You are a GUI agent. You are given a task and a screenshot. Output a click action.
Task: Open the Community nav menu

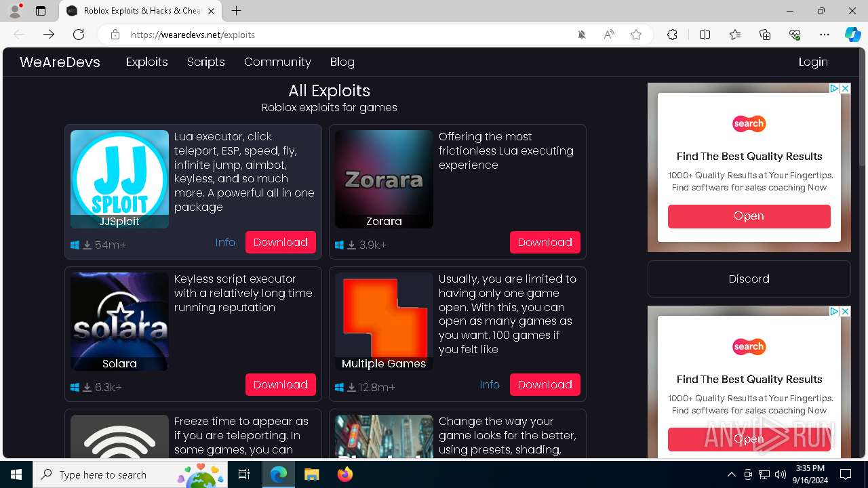click(277, 62)
